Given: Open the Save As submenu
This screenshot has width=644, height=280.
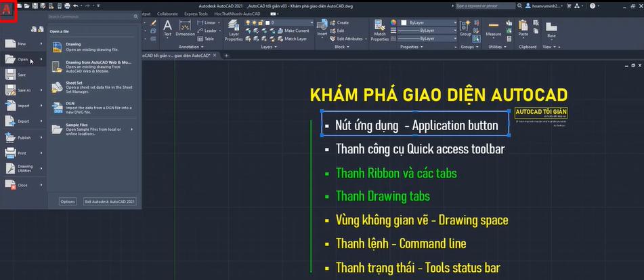Looking at the screenshot, I should [x=24, y=90].
